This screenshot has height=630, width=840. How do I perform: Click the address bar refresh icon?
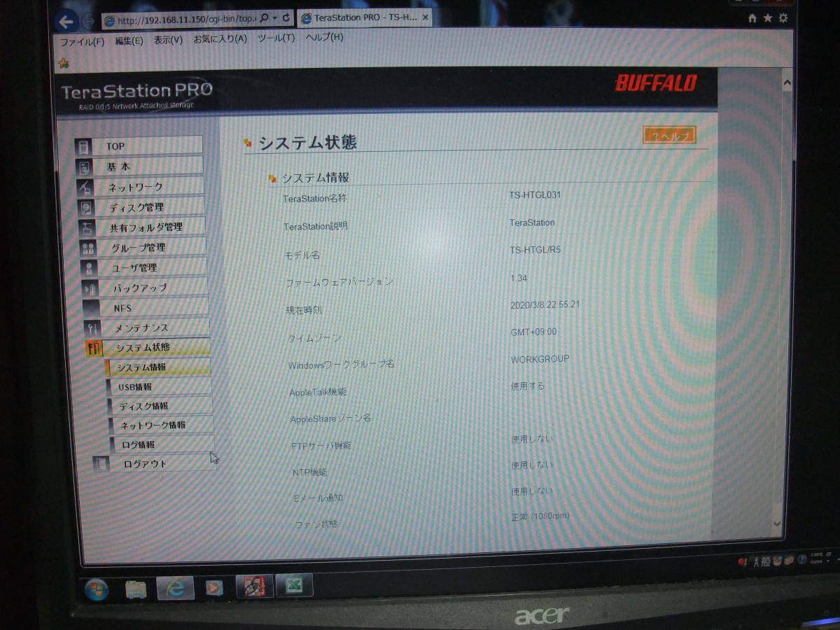286,17
